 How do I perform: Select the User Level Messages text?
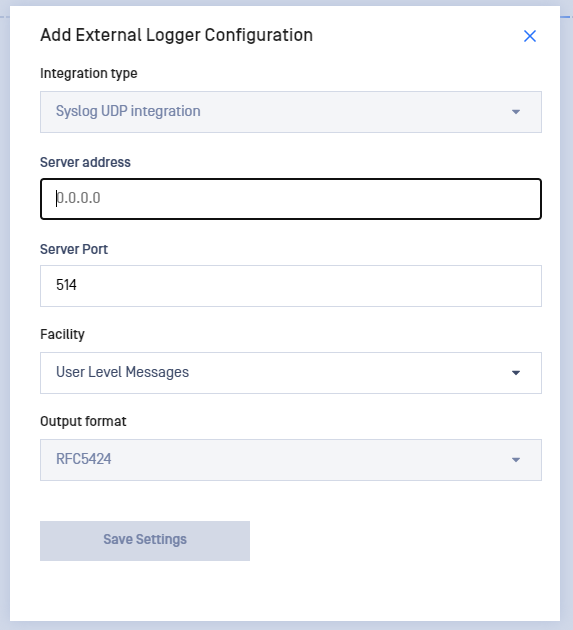click(122, 372)
